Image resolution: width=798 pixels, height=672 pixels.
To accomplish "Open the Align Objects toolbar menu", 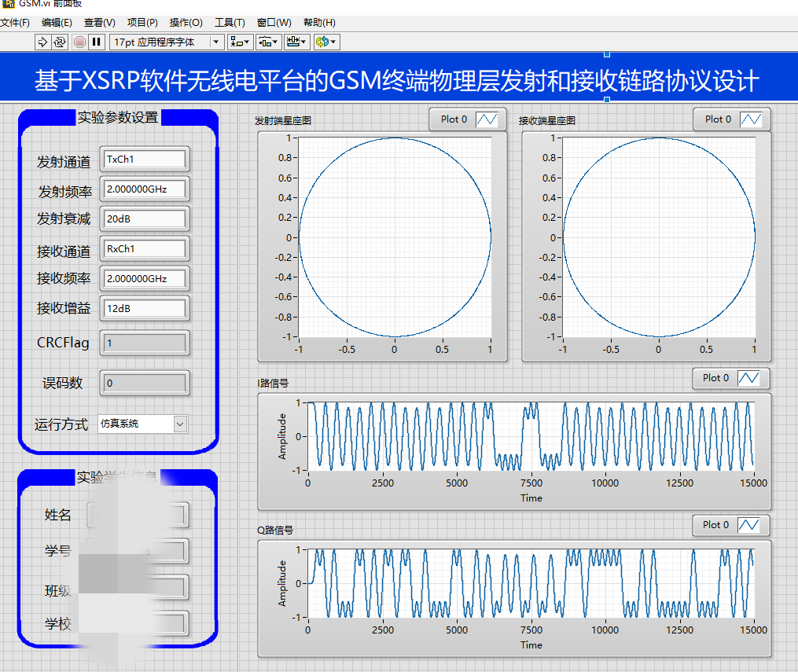I will 239,42.
